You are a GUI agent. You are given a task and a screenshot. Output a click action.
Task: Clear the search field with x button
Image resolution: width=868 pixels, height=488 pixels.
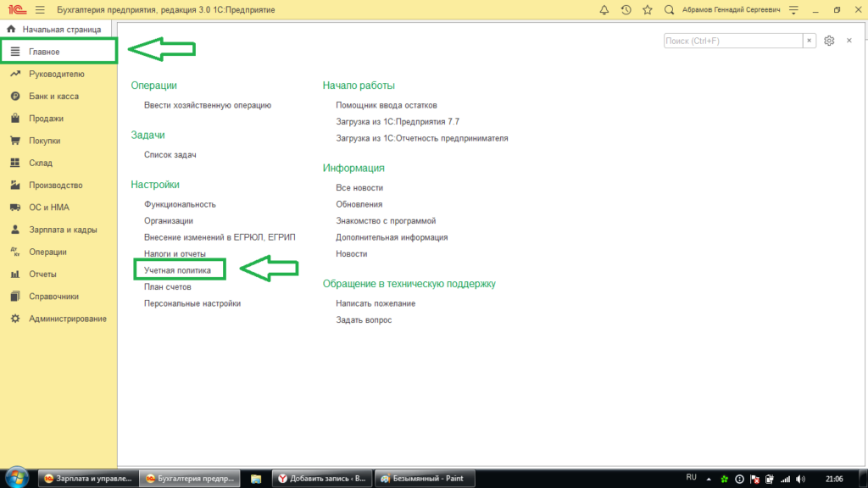coord(810,41)
